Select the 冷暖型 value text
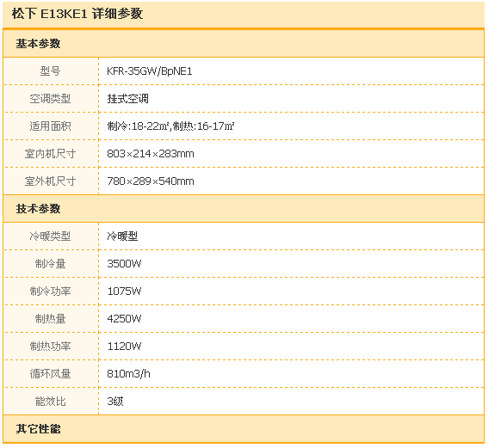Viewport: 501px width, 448px height. pos(122,236)
